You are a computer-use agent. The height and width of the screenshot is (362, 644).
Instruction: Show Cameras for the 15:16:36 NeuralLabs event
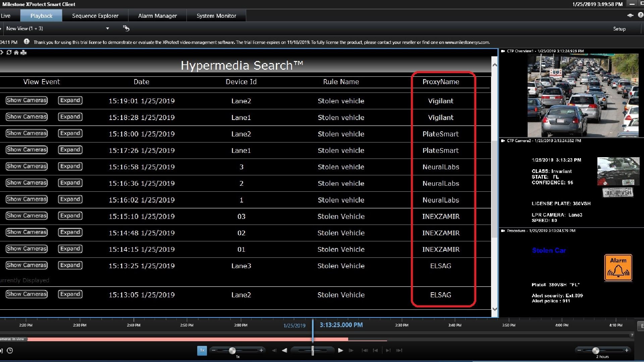point(26,183)
